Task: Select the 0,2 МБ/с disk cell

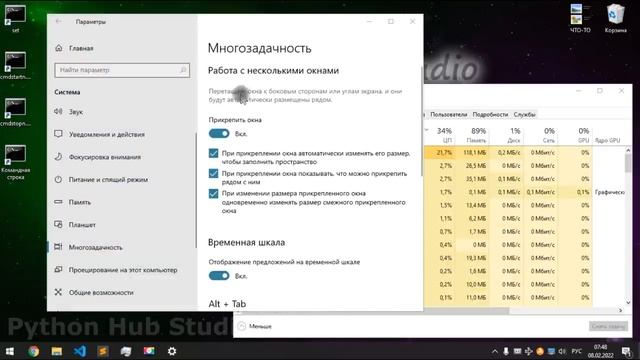Action: tap(506, 152)
